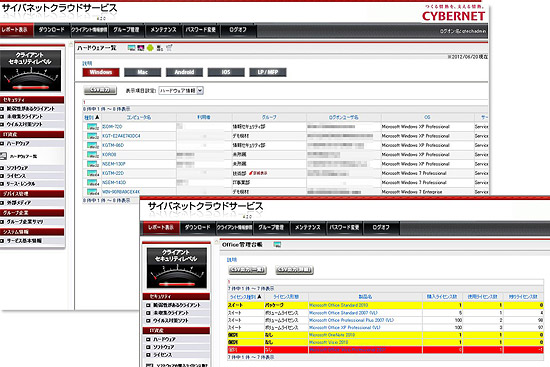Open メンテナンス menu in the hardware window
The width and height of the screenshot is (550, 367).
coord(163,30)
